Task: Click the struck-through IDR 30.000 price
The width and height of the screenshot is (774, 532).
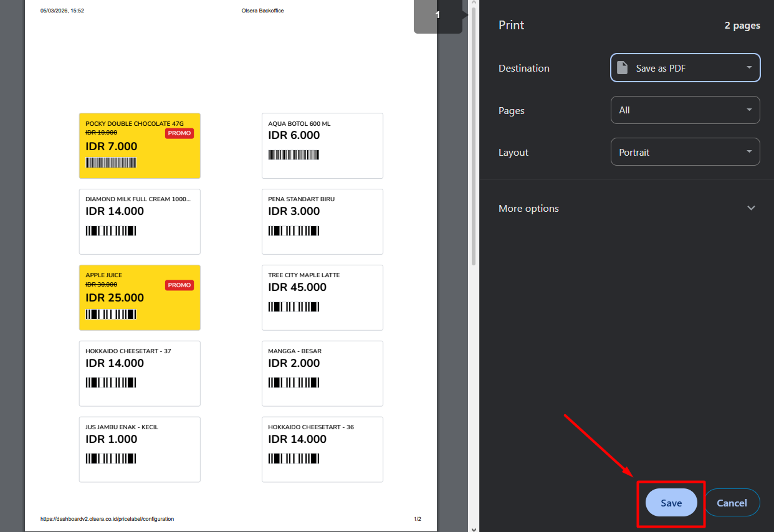Action: point(101,284)
